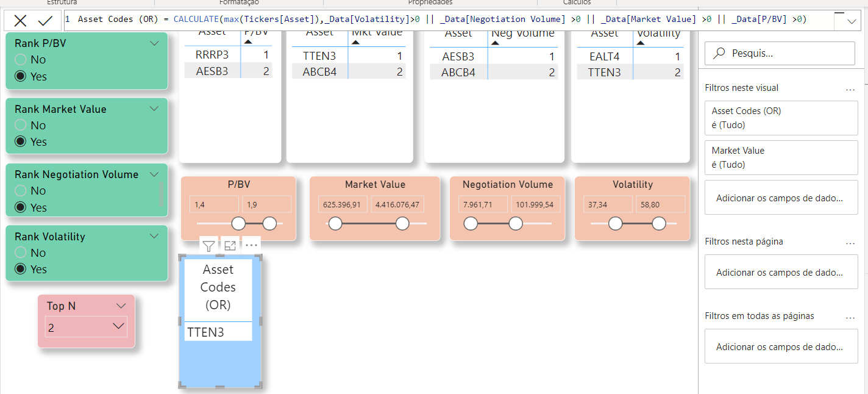Screen dimensions: 868x394
Task: Select TTEN3 row in the Mkt Value table
Action: (x=349, y=56)
